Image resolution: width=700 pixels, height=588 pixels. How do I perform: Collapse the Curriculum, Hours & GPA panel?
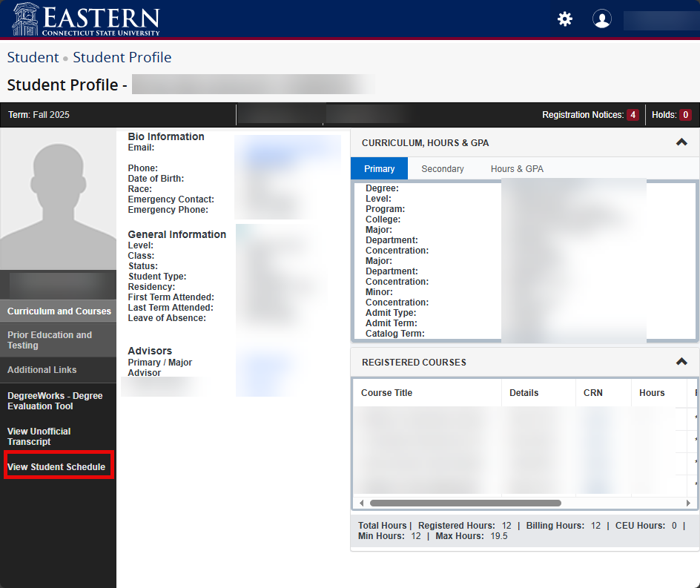point(681,142)
